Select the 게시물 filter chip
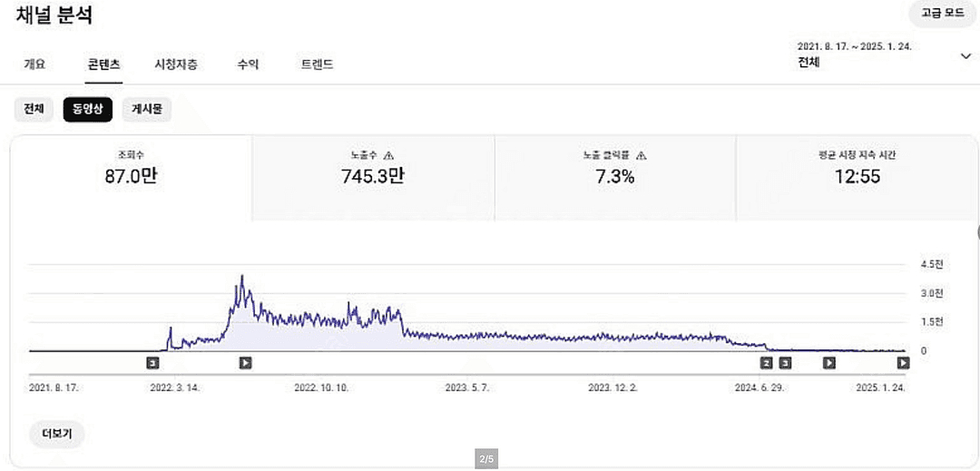Screen dimensions: 980x471 pyautogui.click(x=146, y=110)
